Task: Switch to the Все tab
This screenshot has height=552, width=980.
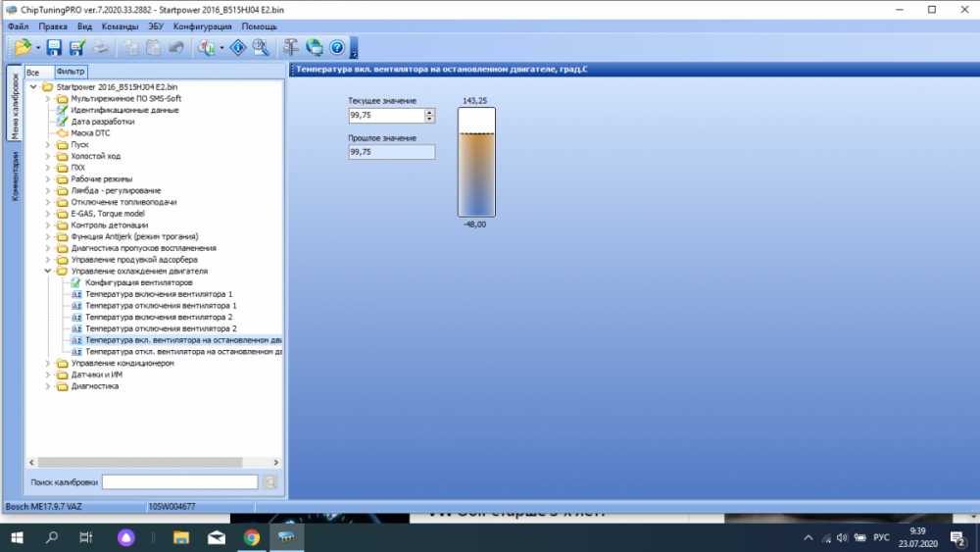Action: tap(39, 72)
